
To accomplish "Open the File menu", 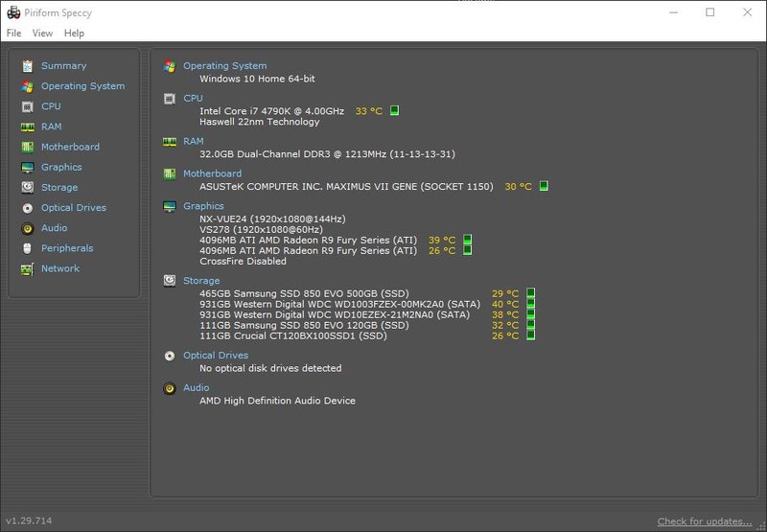I will coord(13,34).
